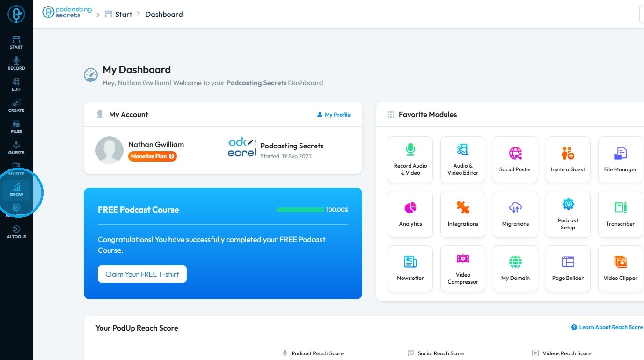The height and width of the screenshot is (360, 644).
Task: Open the Integrations module
Action: (463, 214)
